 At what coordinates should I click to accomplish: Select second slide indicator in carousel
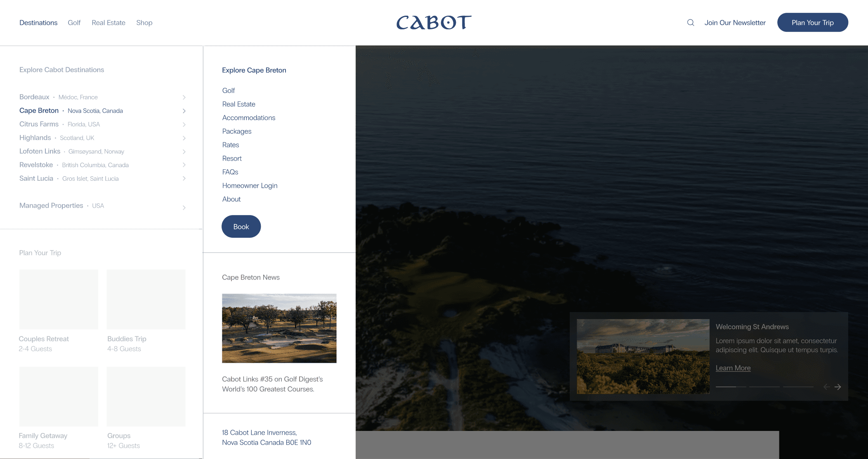764,387
